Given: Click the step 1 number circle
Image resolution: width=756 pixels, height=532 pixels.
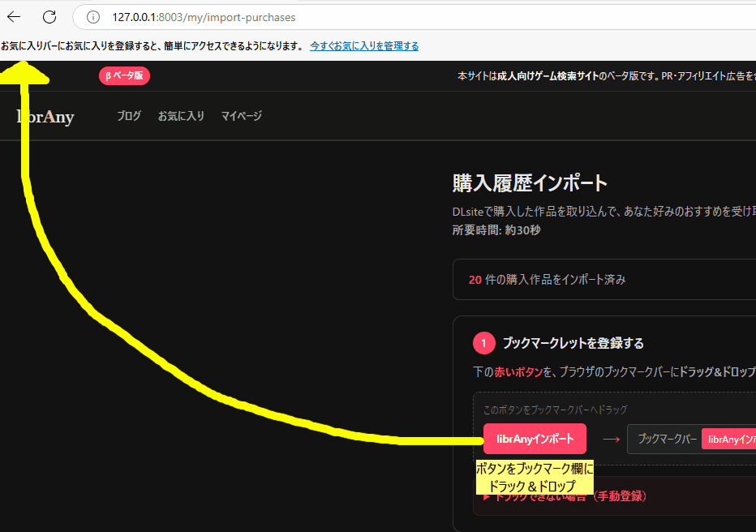Looking at the screenshot, I should pyautogui.click(x=483, y=343).
